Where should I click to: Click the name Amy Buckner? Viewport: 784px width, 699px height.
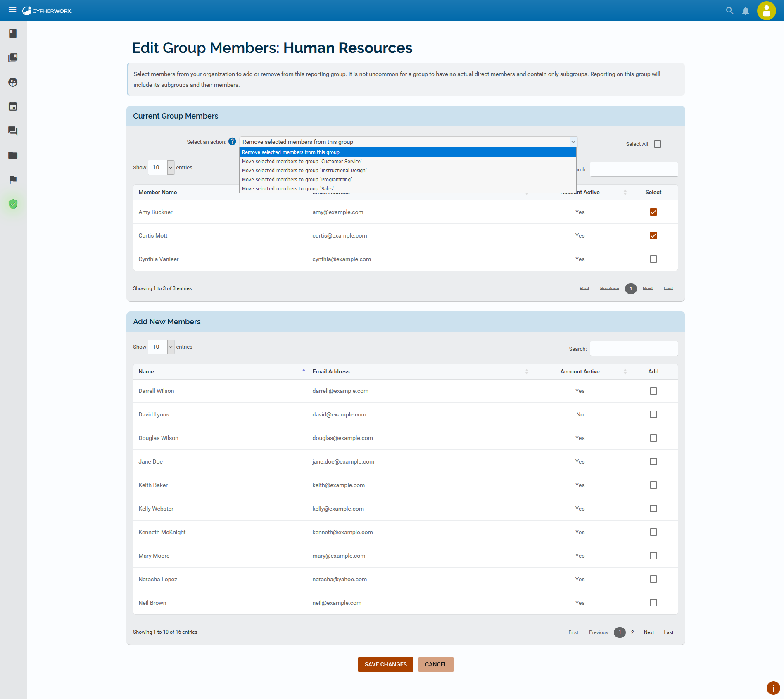tap(155, 212)
